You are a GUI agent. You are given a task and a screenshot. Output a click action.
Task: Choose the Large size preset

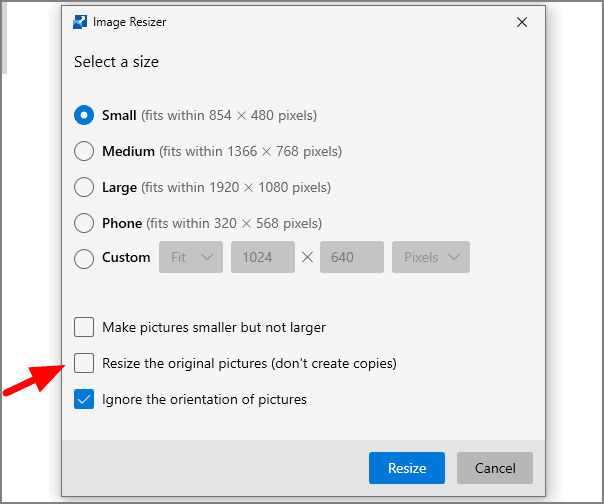[x=84, y=187]
